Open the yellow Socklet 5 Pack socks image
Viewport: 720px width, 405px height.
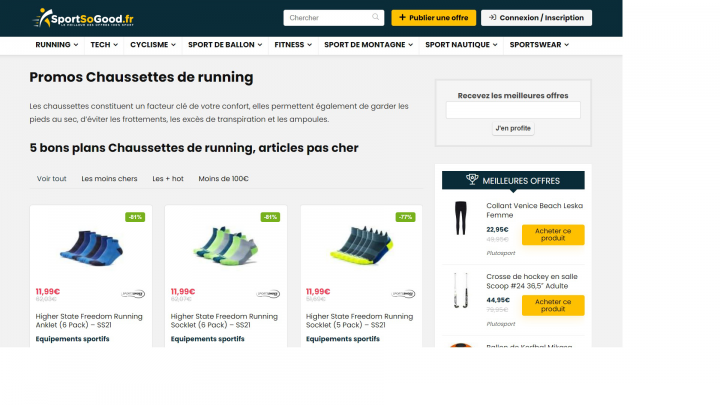click(361, 245)
